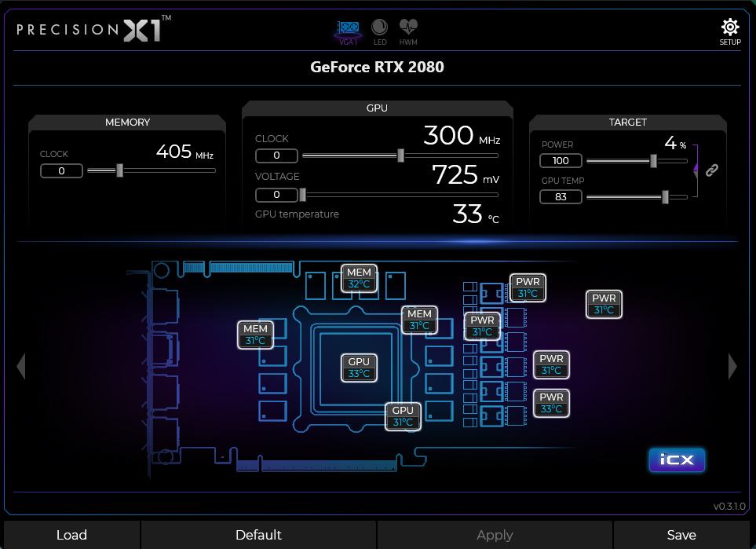756x549 pixels.
Task: Click the GPU 33°C sensor tag
Action: tap(359, 368)
